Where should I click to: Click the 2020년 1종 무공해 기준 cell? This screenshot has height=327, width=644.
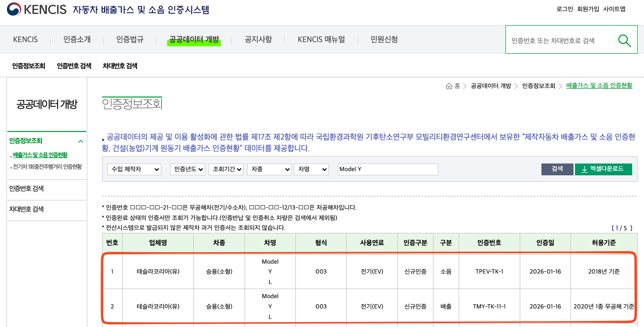[x=604, y=306]
